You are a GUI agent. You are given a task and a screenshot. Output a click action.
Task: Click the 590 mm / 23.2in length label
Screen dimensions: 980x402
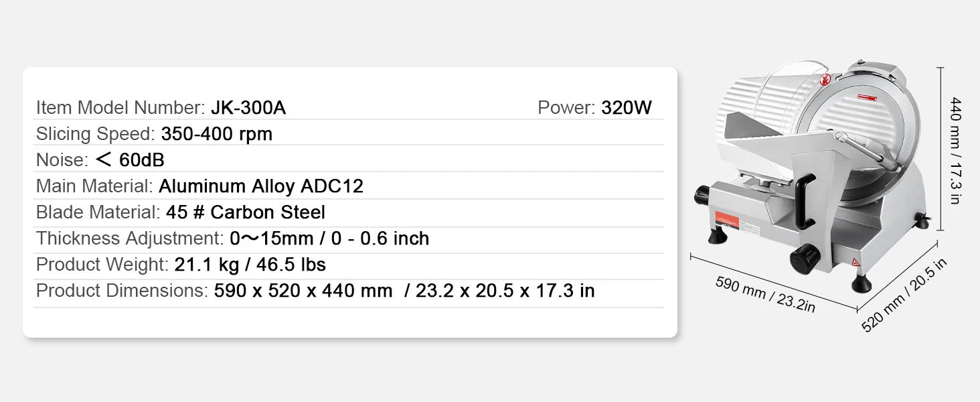tap(765, 294)
